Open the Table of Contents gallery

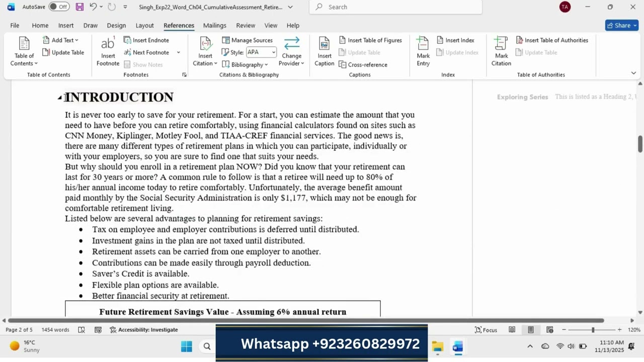[24, 52]
